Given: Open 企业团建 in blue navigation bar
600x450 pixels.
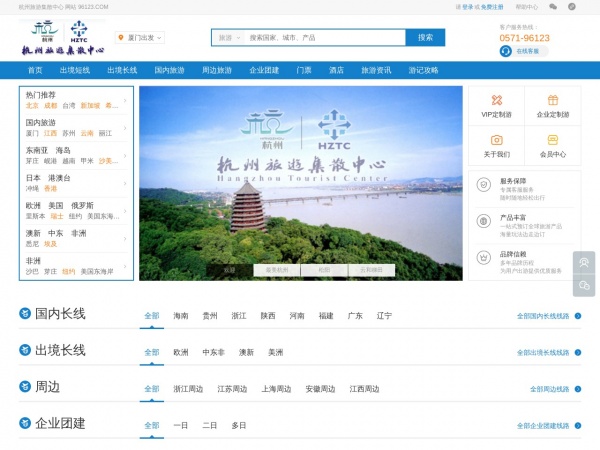Looking at the screenshot, I should coord(264,70).
